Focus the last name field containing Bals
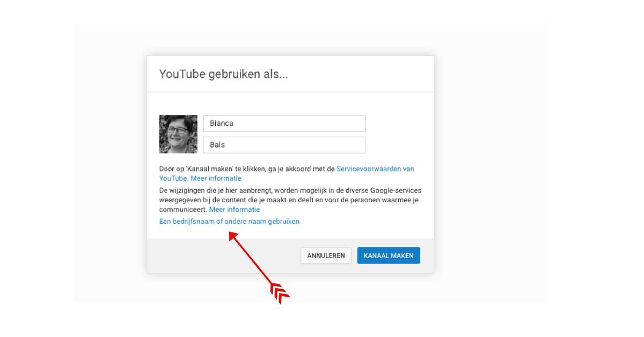 point(284,145)
